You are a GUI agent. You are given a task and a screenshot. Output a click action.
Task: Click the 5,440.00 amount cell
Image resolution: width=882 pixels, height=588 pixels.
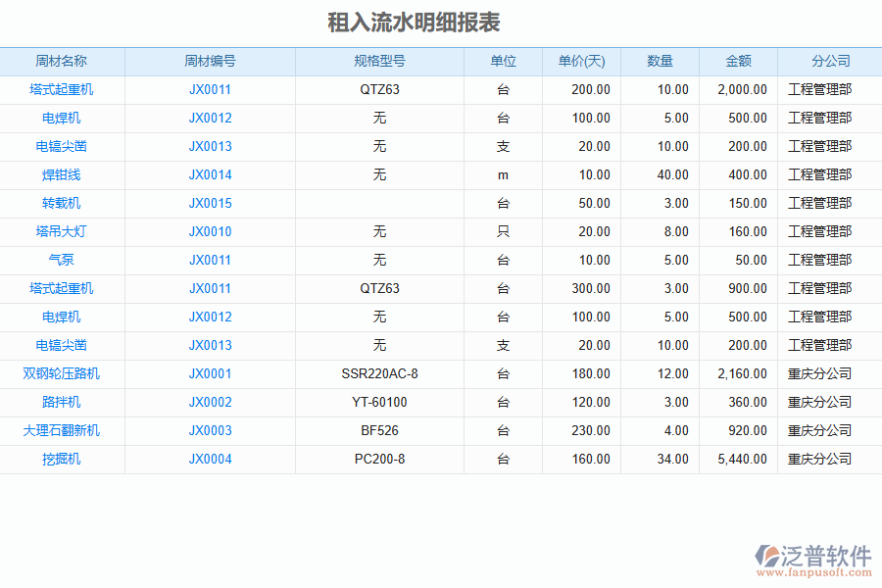(x=742, y=459)
